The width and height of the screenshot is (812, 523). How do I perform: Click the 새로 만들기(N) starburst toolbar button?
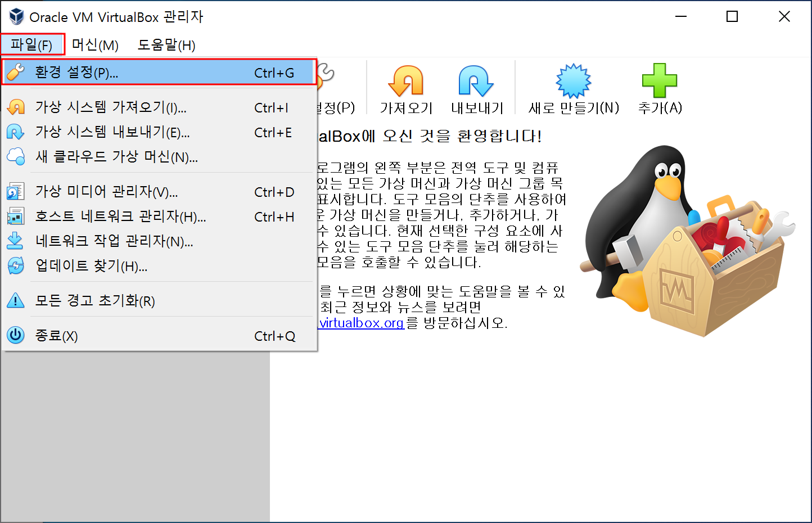[574, 88]
